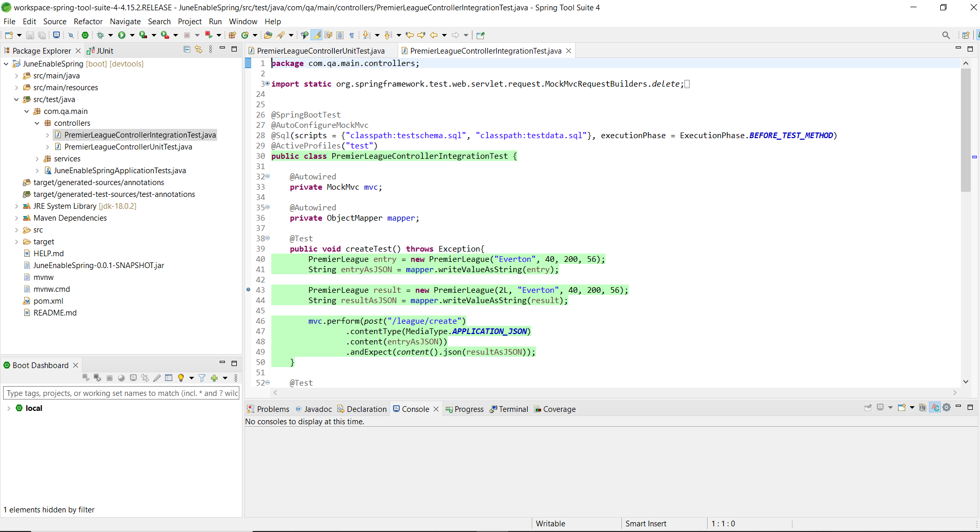Open the Refactor menu
Viewport: 980px width, 532px height.
pyautogui.click(x=88, y=22)
